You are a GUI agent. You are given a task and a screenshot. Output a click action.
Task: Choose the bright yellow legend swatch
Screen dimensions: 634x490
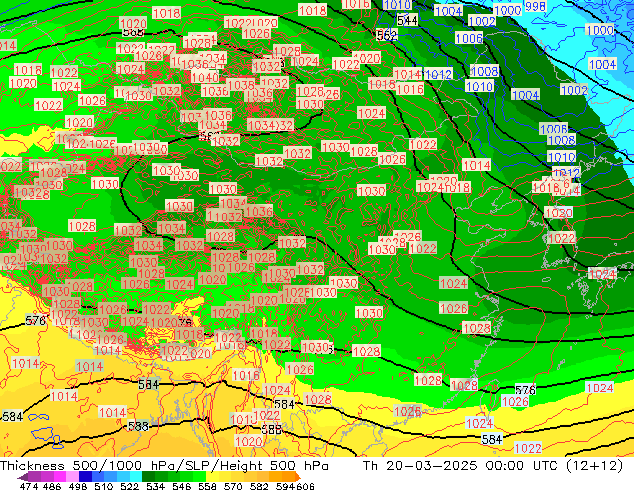coord(212,476)
